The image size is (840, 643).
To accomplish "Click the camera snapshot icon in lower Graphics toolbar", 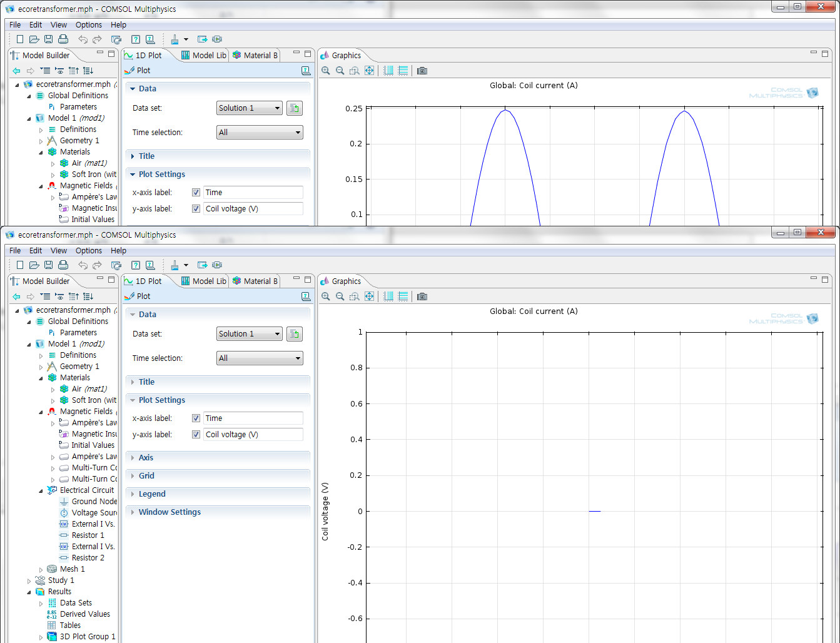I will [x=422, y=296].
